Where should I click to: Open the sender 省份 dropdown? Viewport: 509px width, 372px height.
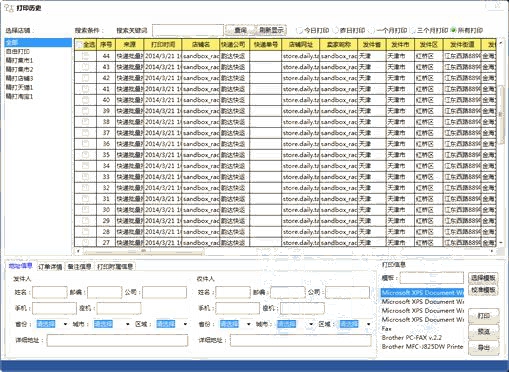pos(65,324)
